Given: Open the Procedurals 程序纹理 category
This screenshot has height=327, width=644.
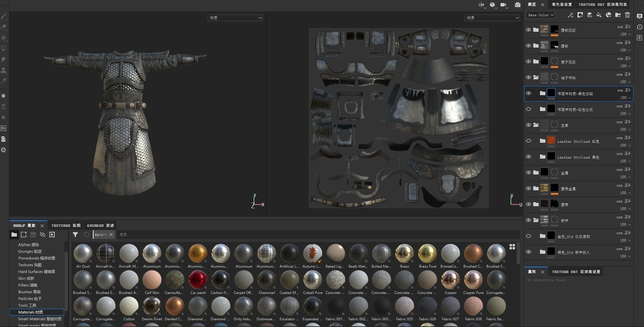Looking at the screenshot, I should 36,258.
